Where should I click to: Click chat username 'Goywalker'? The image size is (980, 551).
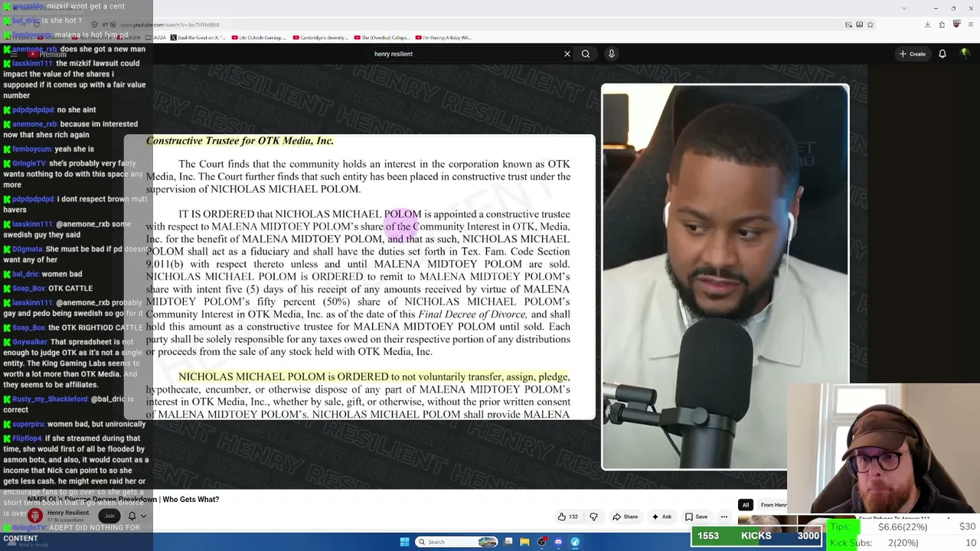[x=30, y=342]
